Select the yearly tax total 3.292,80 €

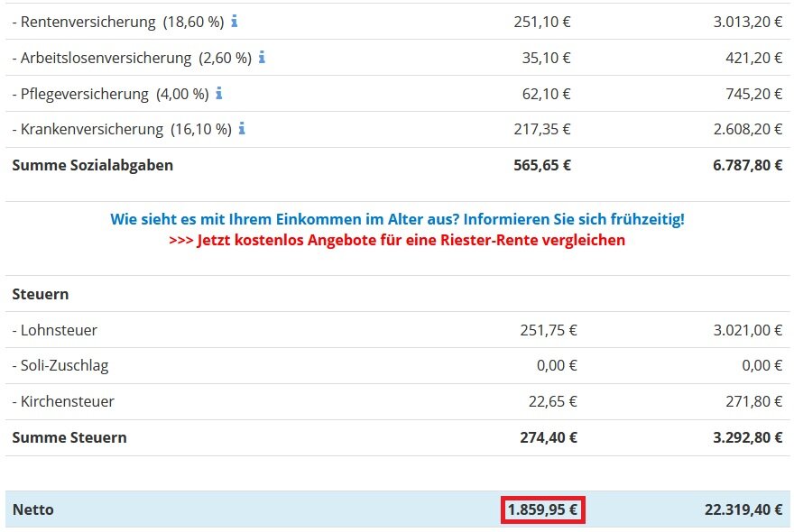click(747, 437)
